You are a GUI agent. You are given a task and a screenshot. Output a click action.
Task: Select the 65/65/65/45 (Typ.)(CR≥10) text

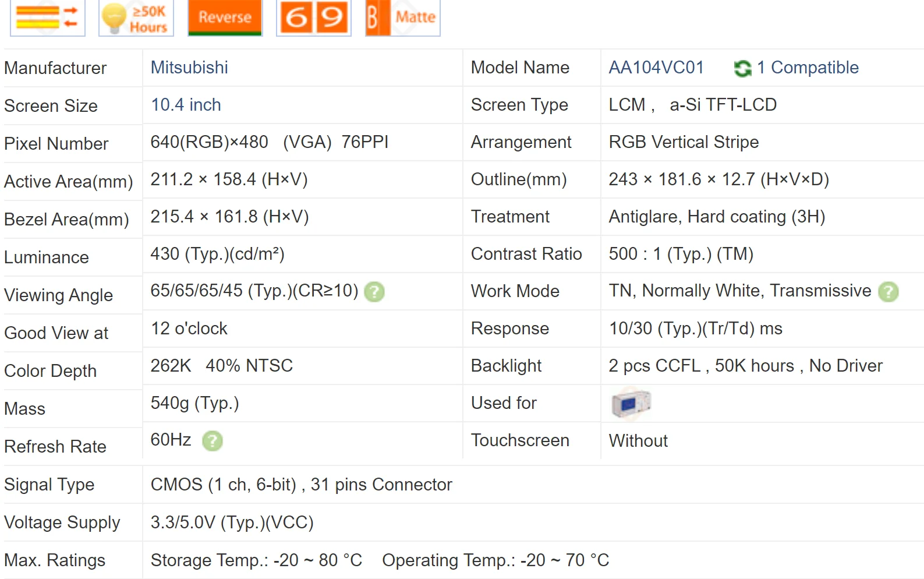click(254, 291)
